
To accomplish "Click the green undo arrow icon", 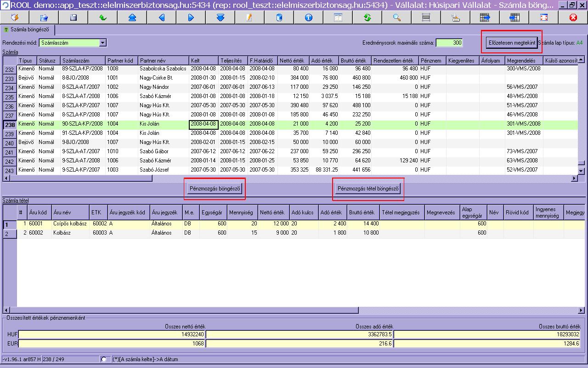I will 102,17.
